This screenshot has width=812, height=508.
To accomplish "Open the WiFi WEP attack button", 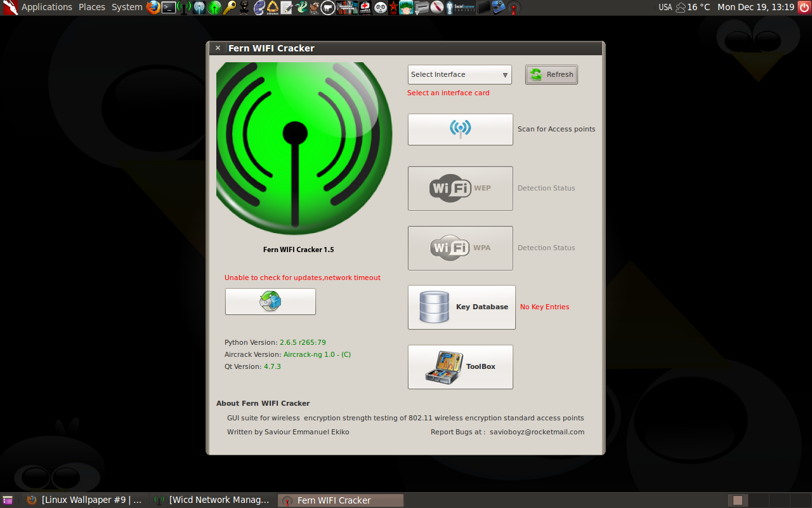I will [460, 189].
